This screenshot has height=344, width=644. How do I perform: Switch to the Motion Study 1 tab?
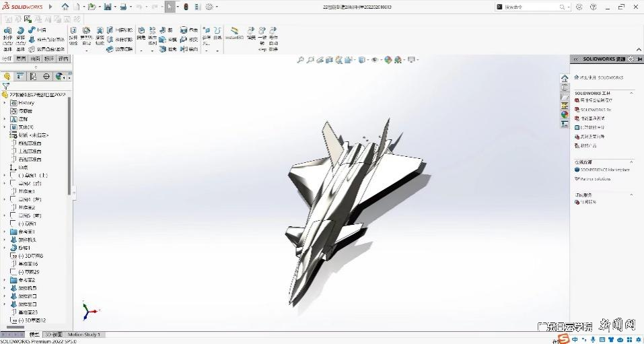[83, 335]
